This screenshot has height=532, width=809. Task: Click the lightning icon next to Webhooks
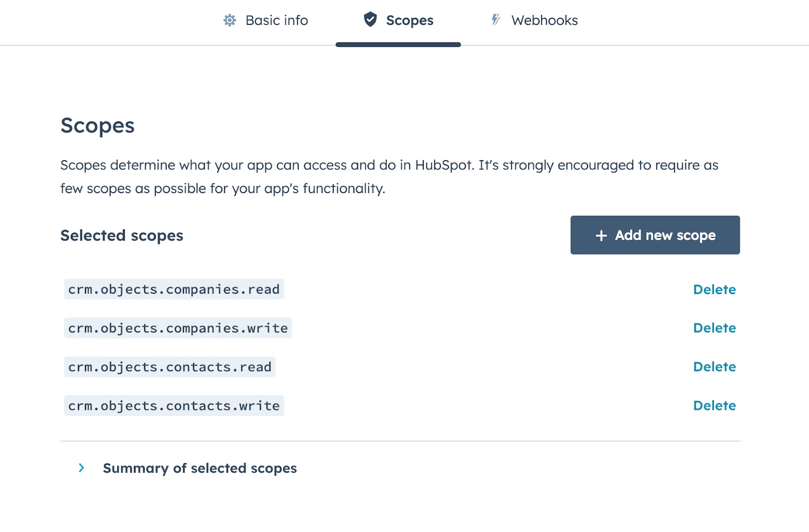[496, 20]
